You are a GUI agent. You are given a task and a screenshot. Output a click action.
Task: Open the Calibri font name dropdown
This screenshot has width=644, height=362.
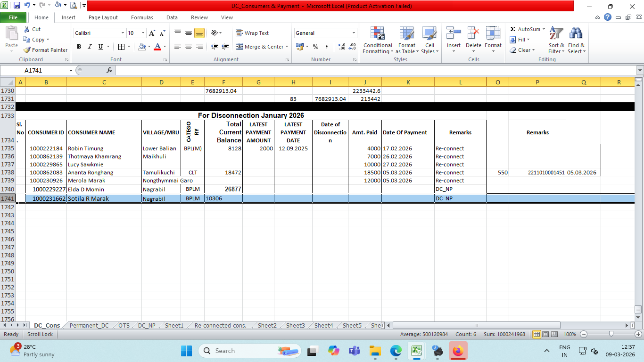(123, 33)
